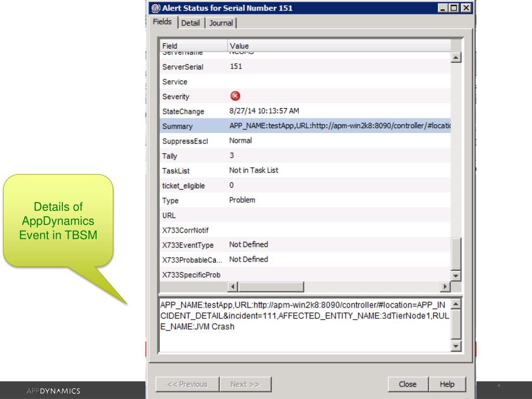Image resolution: width=532 pixels, height=399 pixels.
Task: Click the horizontal scrollbar thumb
Action: click(271, 287)
